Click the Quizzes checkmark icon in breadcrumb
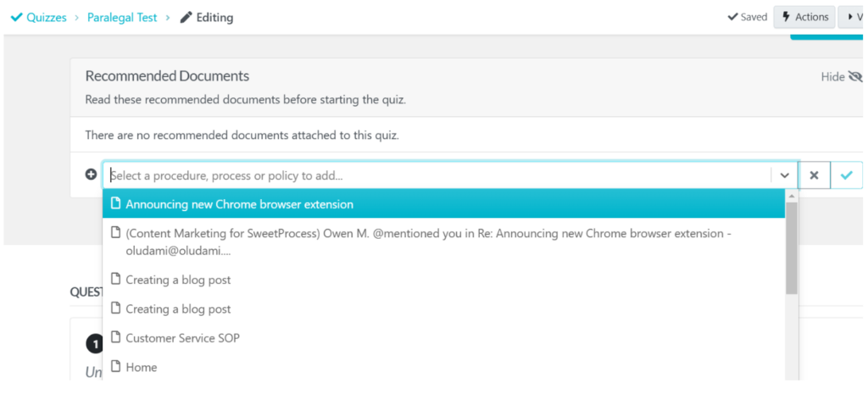Image resolution: width=868 pixels, height=411 pixels. (x=16, y=17)
